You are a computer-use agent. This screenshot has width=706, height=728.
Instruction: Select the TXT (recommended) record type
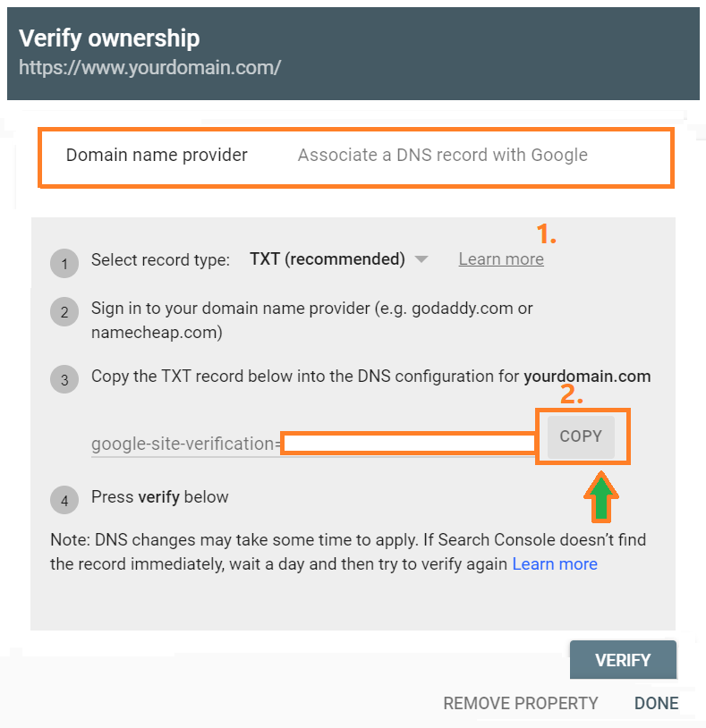(327, 259)
